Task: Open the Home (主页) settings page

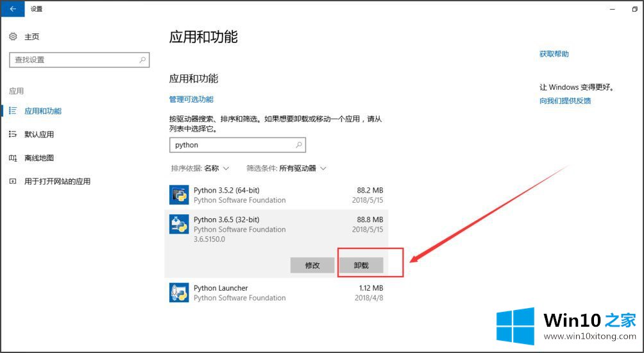Action: point(31,37)
